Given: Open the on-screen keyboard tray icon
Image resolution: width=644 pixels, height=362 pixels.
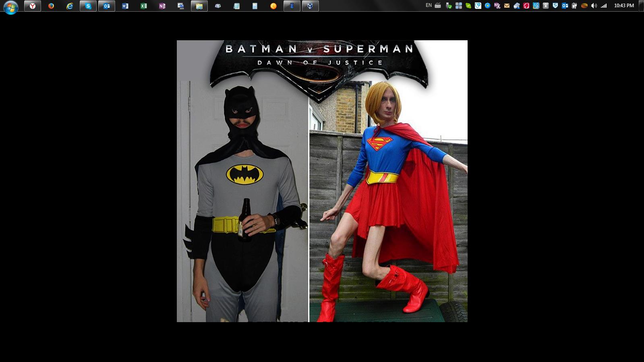Looking at the screenshot, I should click(x=438, y=6).
